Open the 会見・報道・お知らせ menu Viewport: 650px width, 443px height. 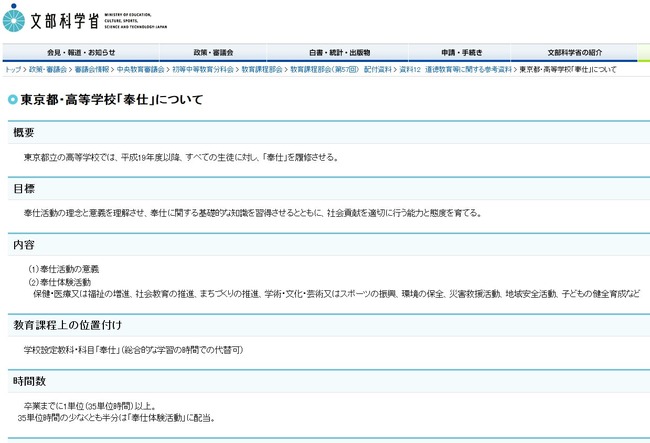coord(81,53)
